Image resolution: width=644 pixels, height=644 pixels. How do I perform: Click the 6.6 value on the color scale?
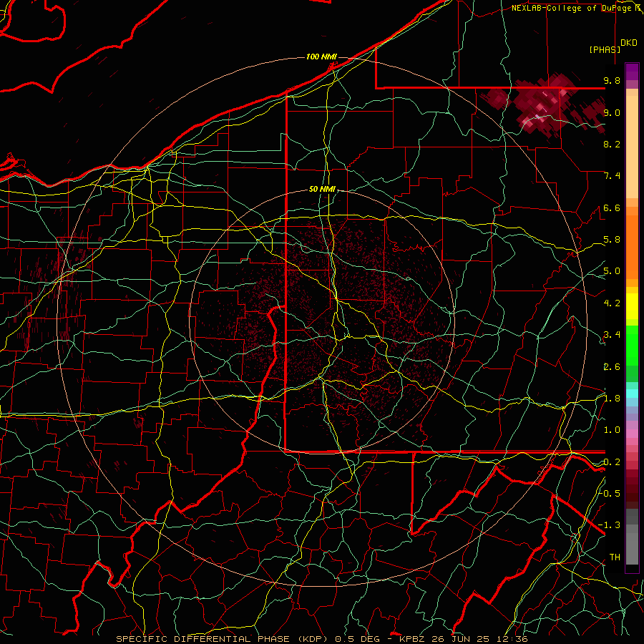[x=612, y=208]
